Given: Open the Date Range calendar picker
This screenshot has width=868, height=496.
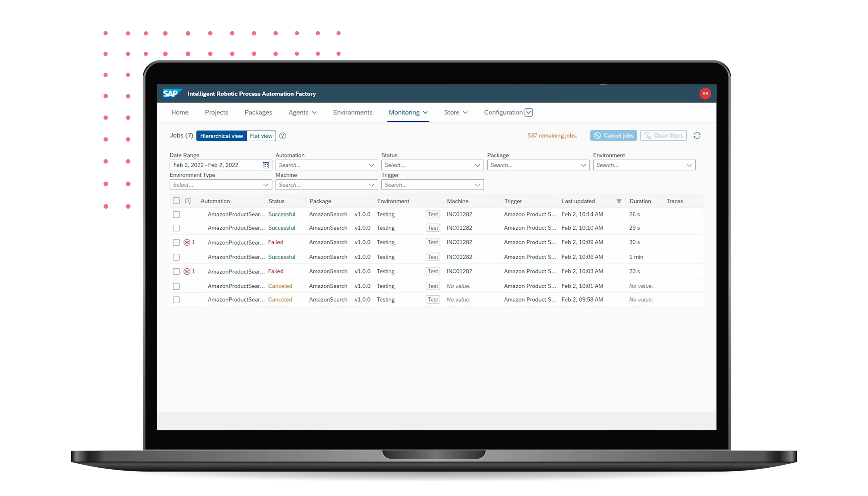Looking at the screenshot, I should pos(265,165).
